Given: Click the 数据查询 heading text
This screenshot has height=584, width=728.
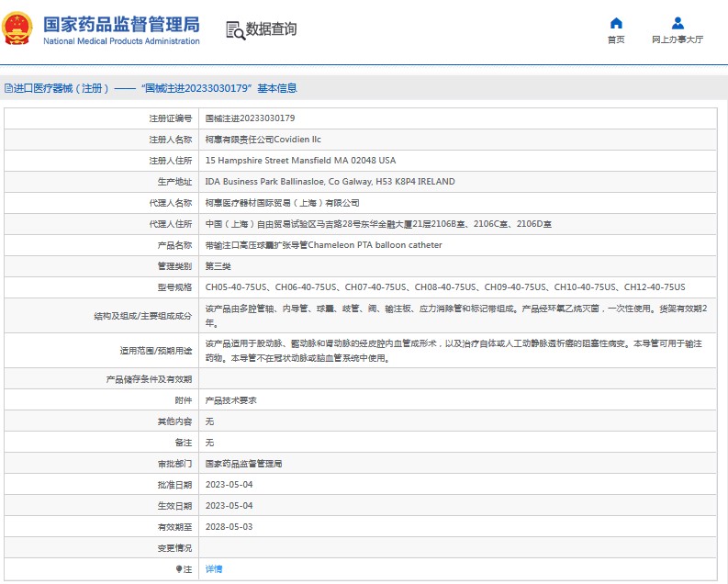Looking at the screenshot, I should (x=271, y=29).
